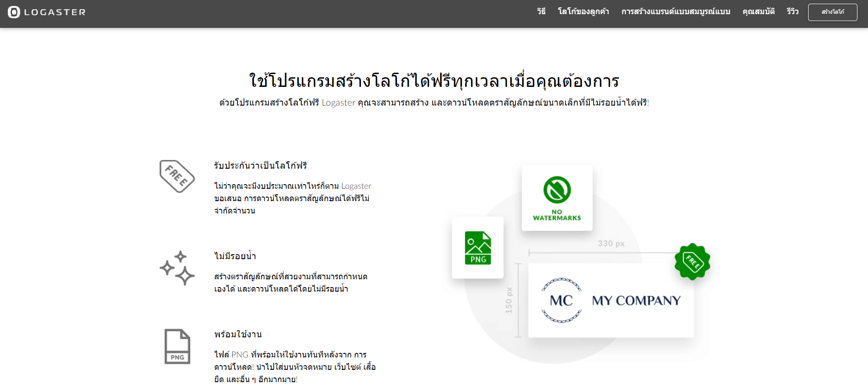Open the โลโก้ของลูกค้า menu item

[583, 11]
